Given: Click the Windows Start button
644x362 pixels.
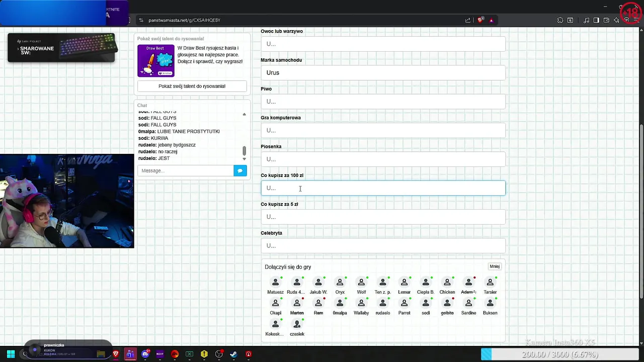Looking at the screenshot, I should pyautogui.click(x=11, y=354).
